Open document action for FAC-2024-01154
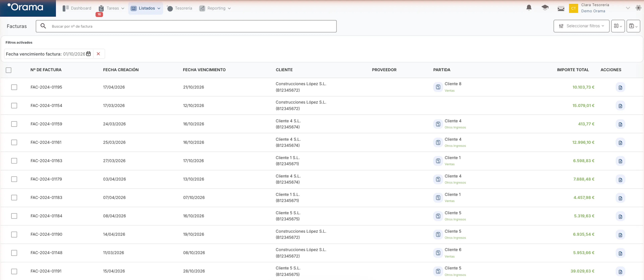This screenshot has height=280, width=644. [620, 106]
